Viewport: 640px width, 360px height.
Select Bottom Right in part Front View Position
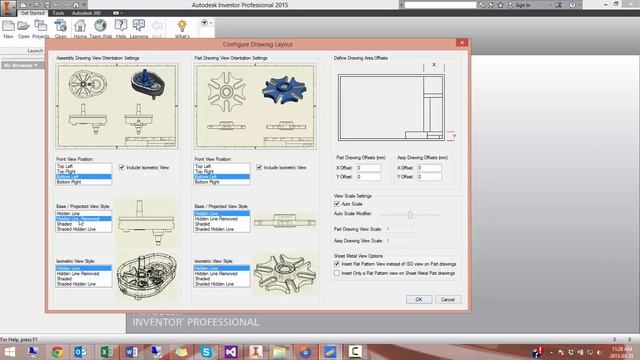[x=221, y=182]
